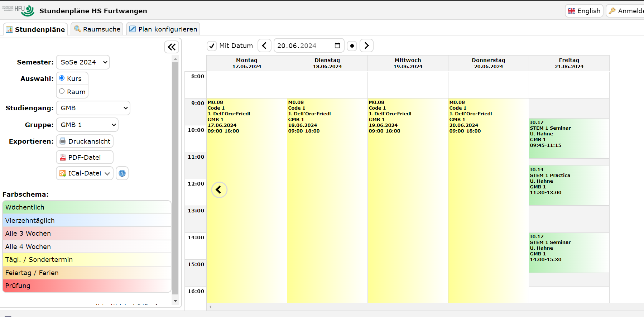Viewport: 644px width, 317px height.
Task: Open the Gruppe GMB 1 dropdown
Action: point(87,125)
